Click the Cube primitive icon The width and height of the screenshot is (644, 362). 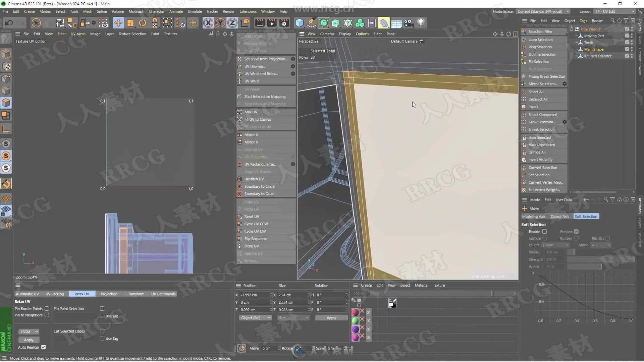pos(299,23)
